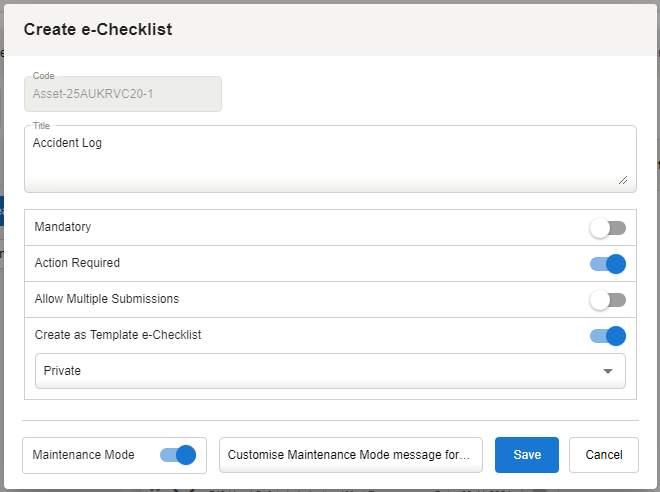Click the Maintenance Mode label text
Viewport: 660px width, 492px height.
(84, 455)
